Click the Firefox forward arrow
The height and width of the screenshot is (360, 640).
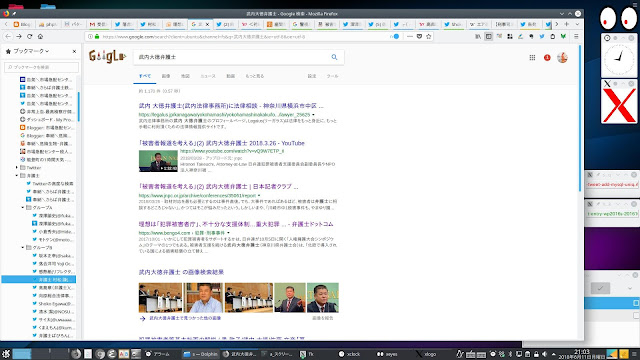19,36
